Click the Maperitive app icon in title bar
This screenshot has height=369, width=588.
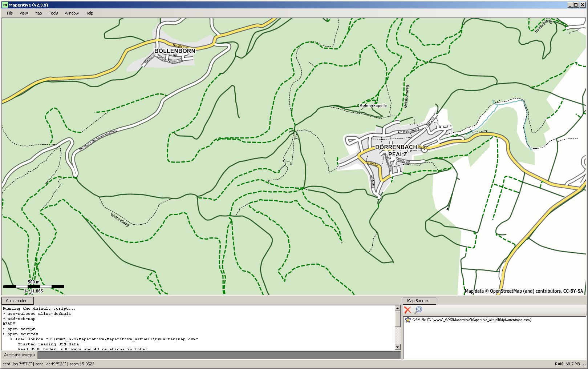pos(5,5)
